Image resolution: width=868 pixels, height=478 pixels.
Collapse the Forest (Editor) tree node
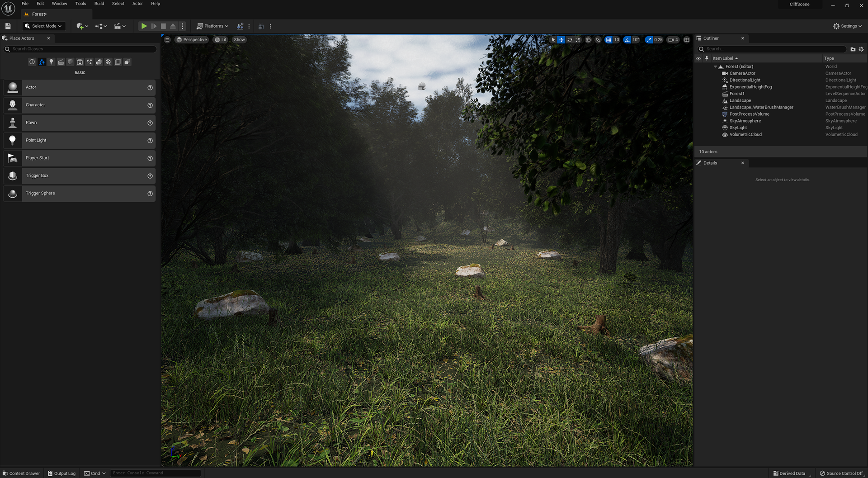[x=715, y=66]
